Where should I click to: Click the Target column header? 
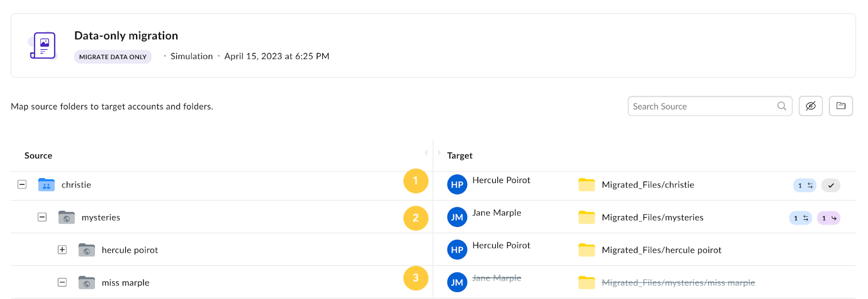point(459,155)
